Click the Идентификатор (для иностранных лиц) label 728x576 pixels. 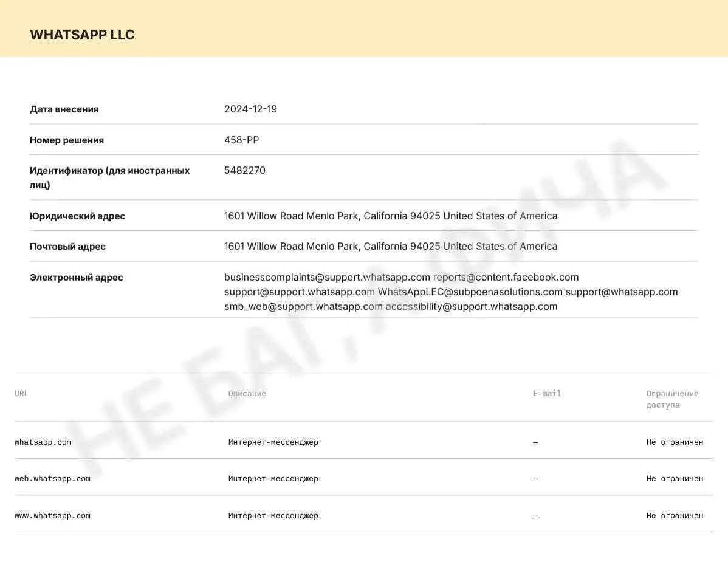click(x=109, y=178)
